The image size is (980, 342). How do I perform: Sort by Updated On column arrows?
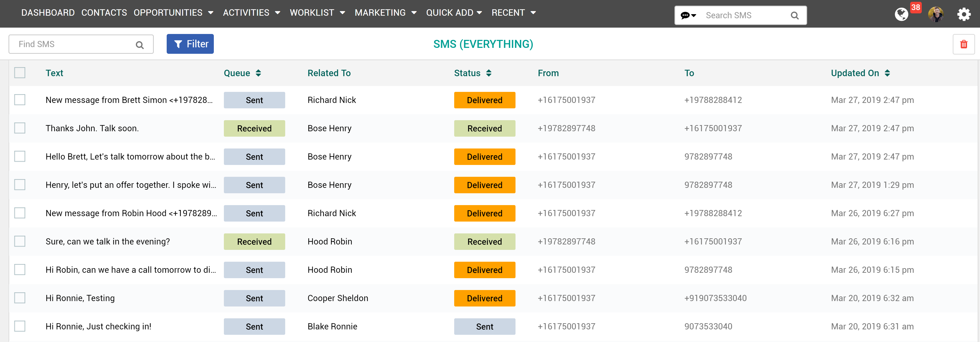point(887,73)
